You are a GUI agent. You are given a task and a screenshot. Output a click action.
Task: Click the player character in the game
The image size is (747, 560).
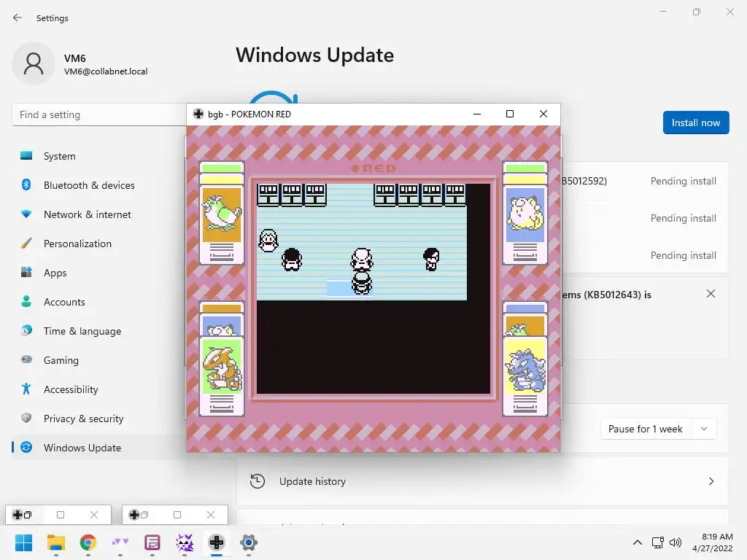tap(362, 283)
